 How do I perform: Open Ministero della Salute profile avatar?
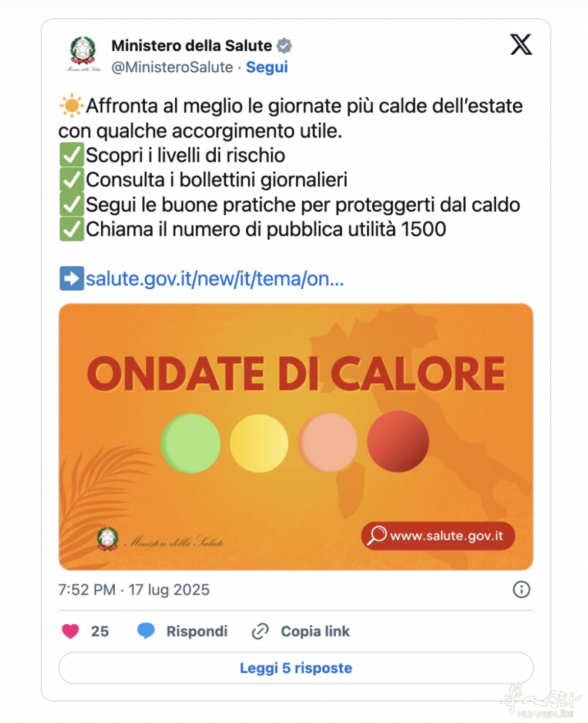[x=82, y=55]
